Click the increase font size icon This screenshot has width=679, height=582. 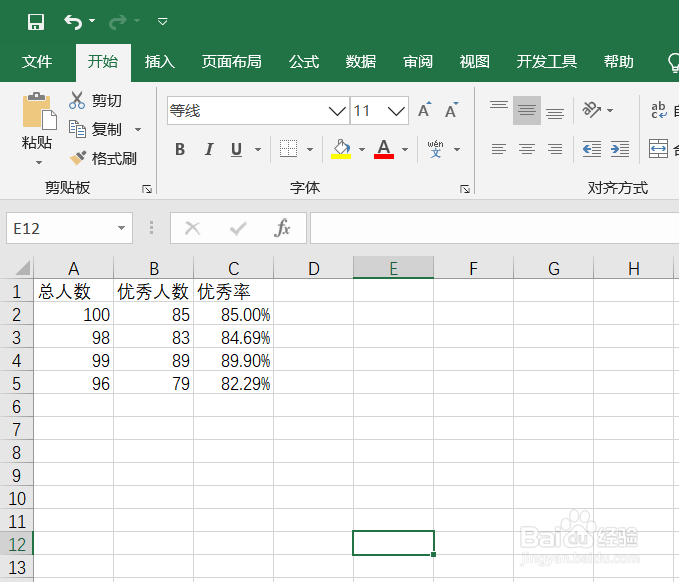pyautogui.click(x=425, y=110)
